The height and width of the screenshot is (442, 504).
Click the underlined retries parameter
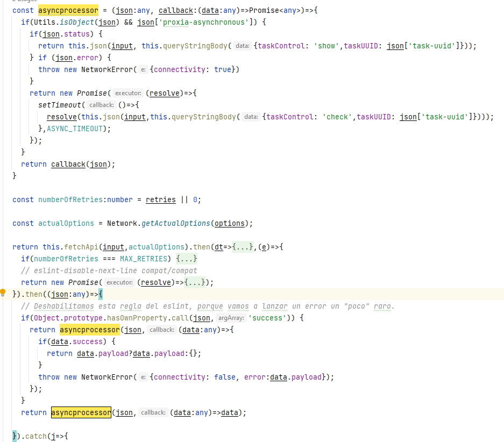[161, 200]
